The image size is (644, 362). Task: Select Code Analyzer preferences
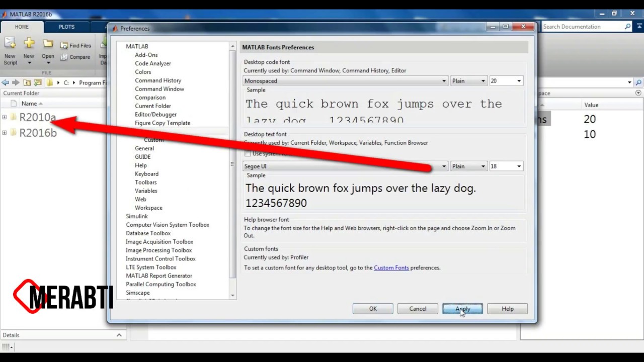click(x=153, y=64)
